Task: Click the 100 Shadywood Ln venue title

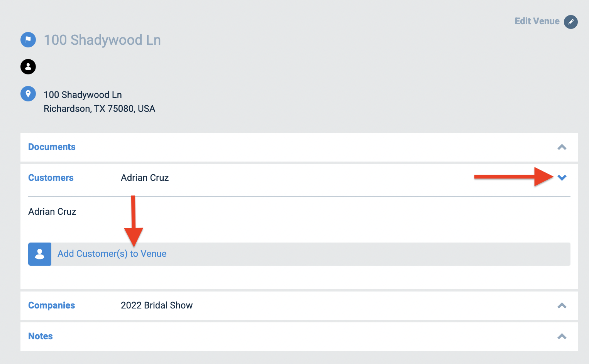Action: point(102,40)
